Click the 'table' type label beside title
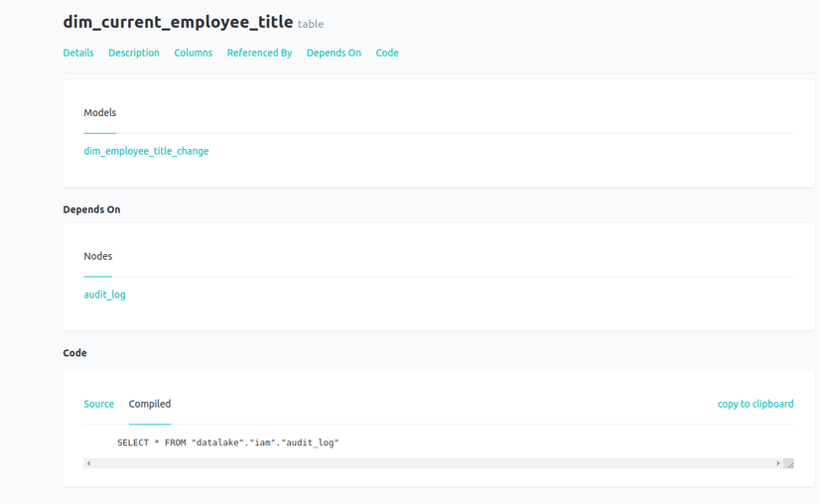The image size is (819, 504). [x=311, y=24]
